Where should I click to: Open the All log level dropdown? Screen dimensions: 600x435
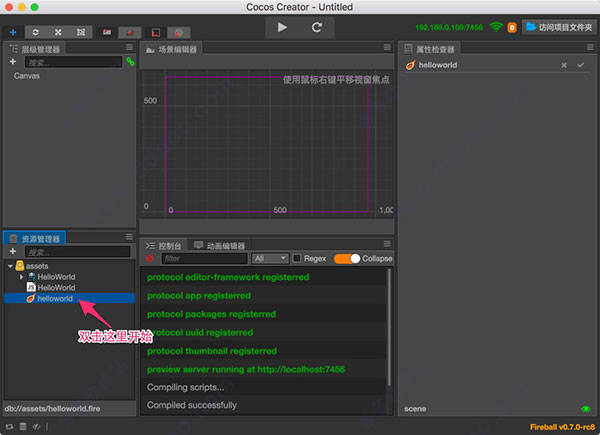coord(270,258)
